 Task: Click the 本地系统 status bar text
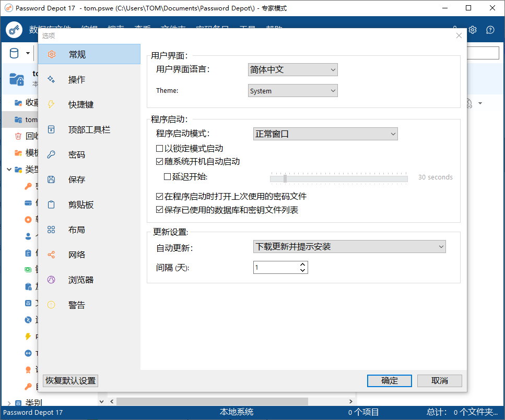237,412
